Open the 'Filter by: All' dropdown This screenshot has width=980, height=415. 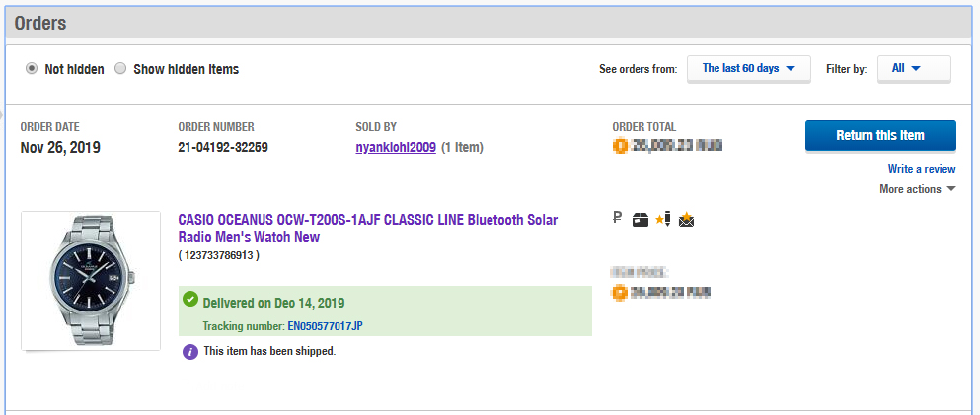[913, 69]
